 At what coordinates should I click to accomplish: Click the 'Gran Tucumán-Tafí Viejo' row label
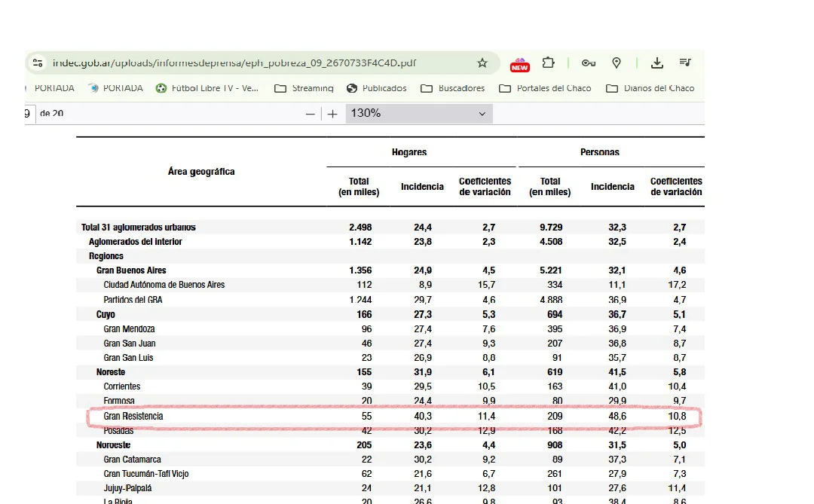pyautogui.click(x=146, y=474)
